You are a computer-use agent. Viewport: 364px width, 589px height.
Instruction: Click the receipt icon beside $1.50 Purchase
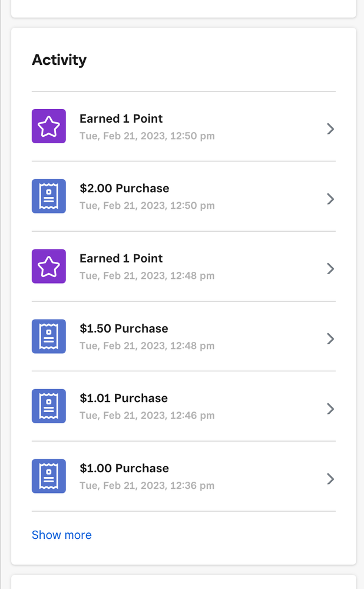tap(49, 336)
